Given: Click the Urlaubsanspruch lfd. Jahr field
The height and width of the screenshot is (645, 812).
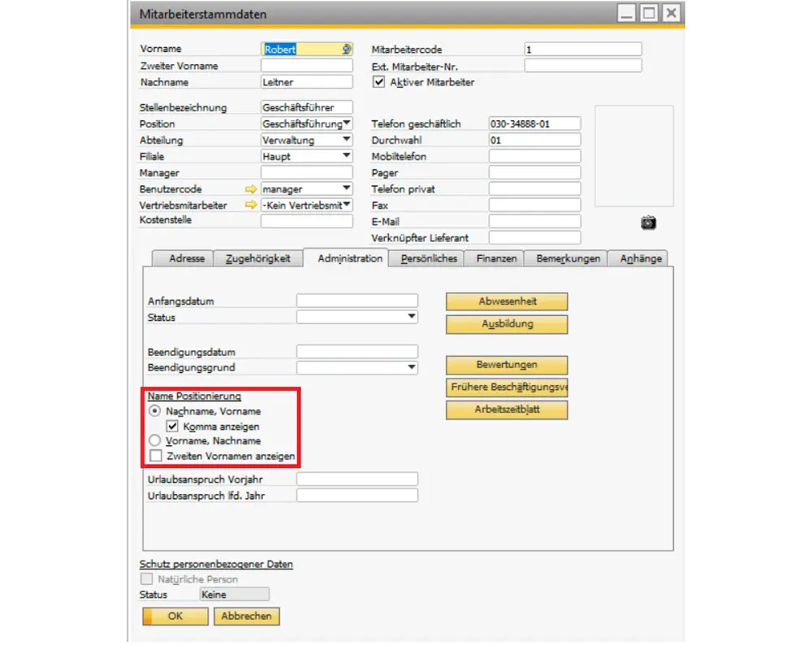Looking at the screenshot, I should pos(357,496).
